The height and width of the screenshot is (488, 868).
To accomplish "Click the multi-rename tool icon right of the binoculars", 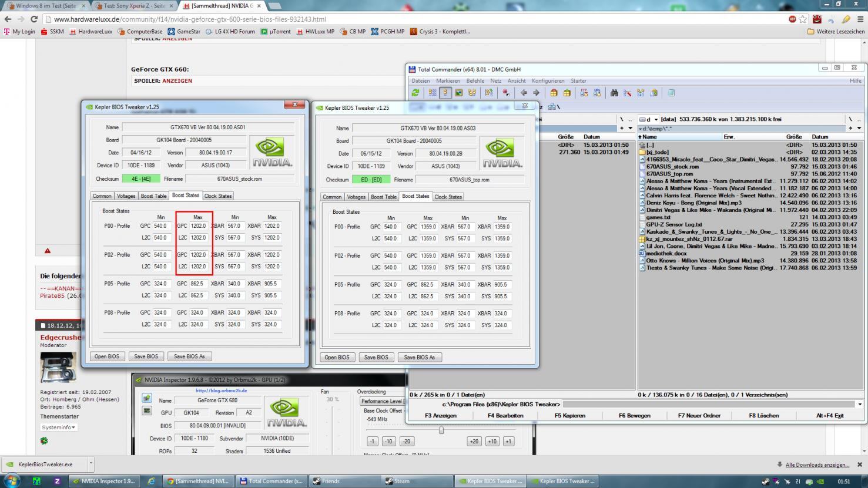I will (x=627, y=93).
